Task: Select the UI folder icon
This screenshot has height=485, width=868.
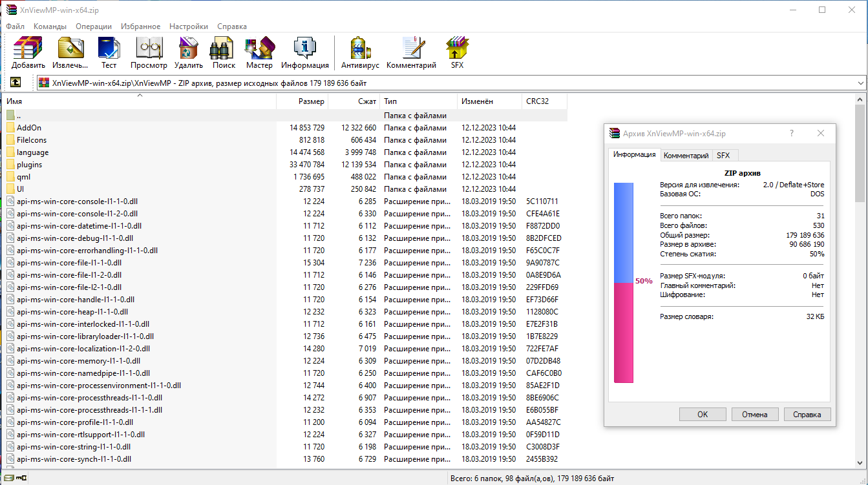Action: (x=10, y=189)
